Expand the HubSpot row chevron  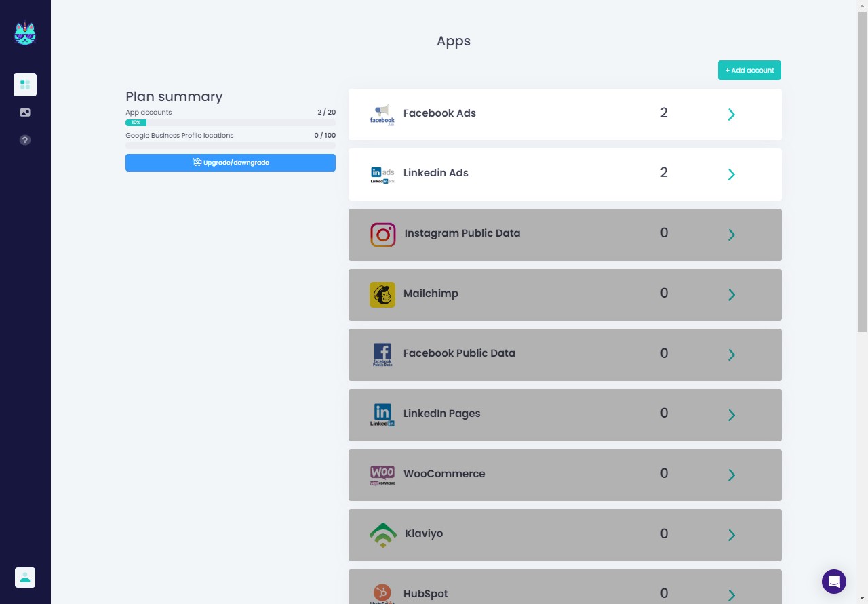click(732, 595)
